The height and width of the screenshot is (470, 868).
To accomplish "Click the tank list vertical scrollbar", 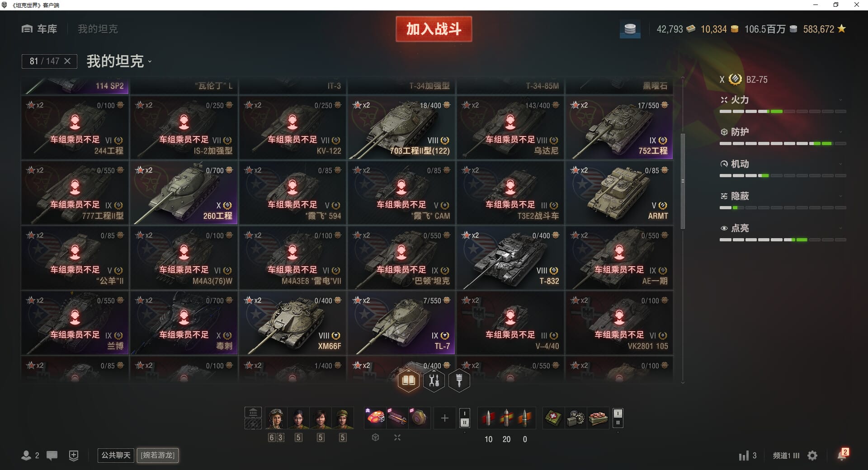I will click(683, 181).
